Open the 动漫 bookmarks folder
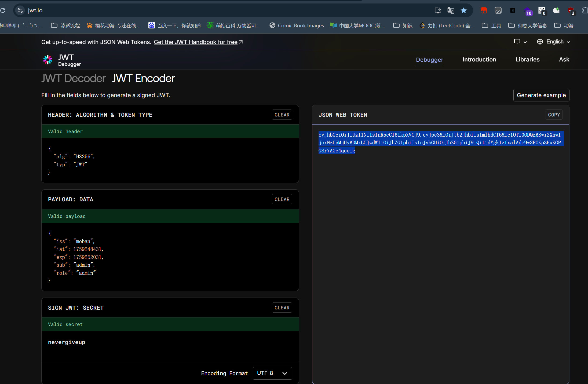The image size is (588, 384). point(564,25)
